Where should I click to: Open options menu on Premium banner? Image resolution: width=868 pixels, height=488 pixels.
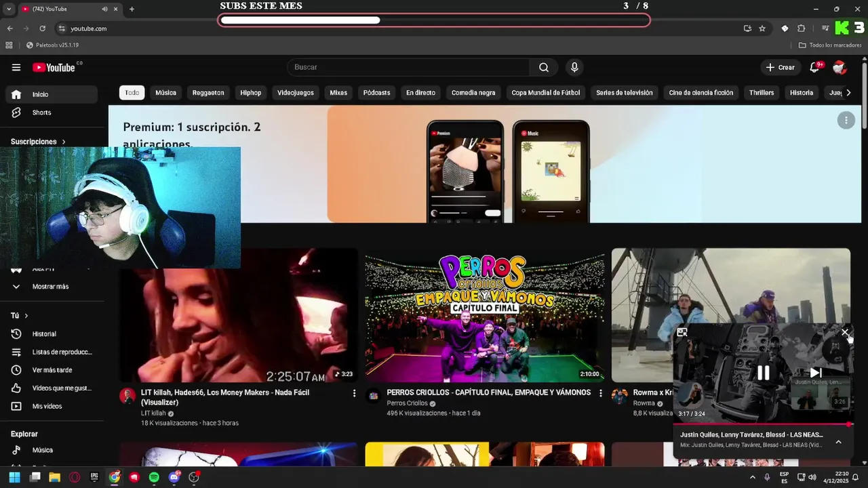point(846,121)
